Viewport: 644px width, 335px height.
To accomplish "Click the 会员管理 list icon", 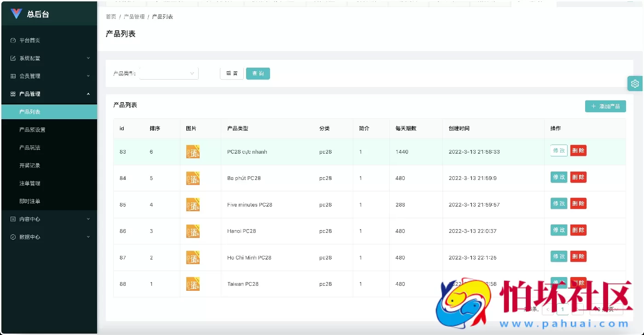I will pos(13,76).
